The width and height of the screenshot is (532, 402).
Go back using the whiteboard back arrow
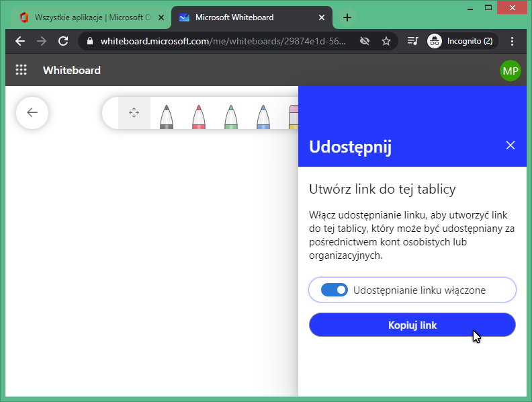point(32,113)
